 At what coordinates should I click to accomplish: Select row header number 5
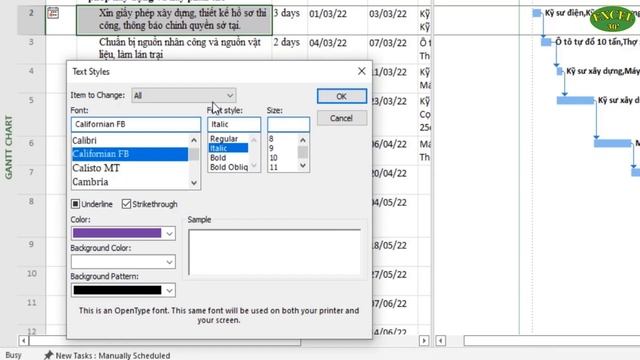[x=31, y=114]
